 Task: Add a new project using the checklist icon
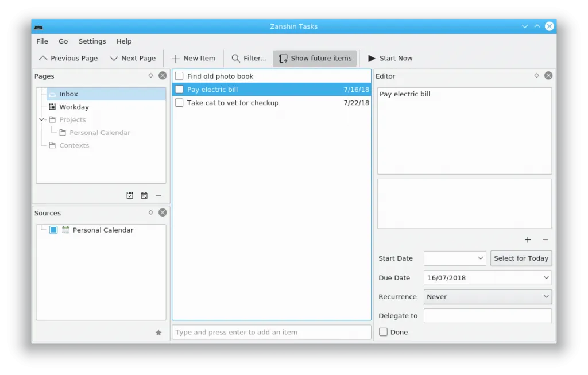tap(130, 195)
